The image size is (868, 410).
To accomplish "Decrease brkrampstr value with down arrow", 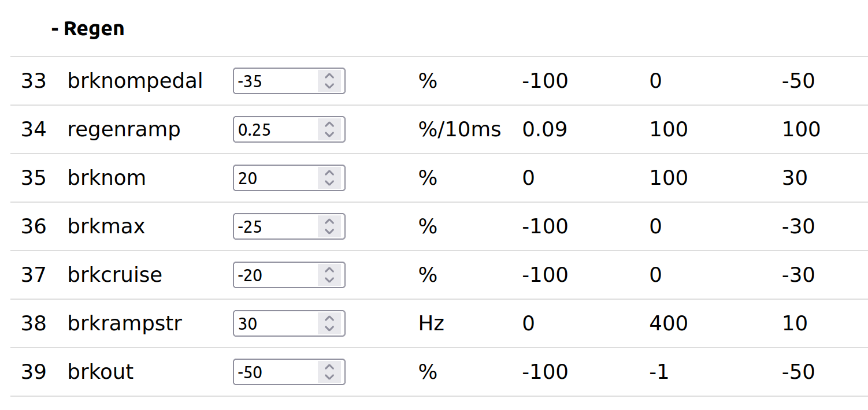I will [329, 328].
